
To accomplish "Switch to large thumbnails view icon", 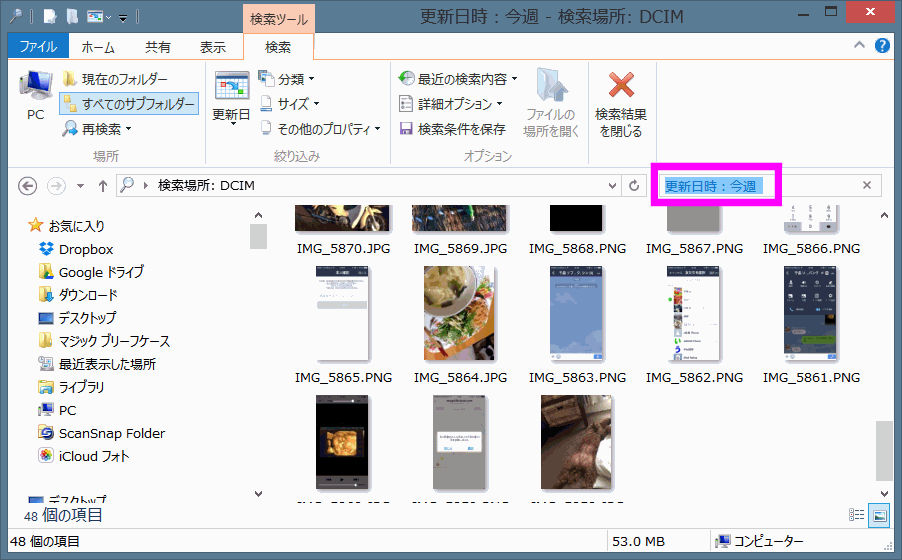I will click(x=880, y=515).
